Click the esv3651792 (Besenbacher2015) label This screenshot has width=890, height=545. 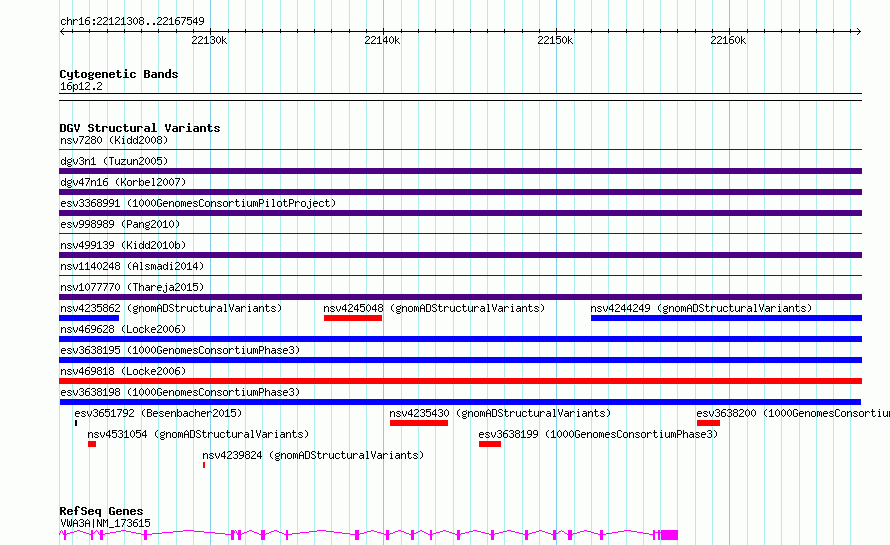158,413
